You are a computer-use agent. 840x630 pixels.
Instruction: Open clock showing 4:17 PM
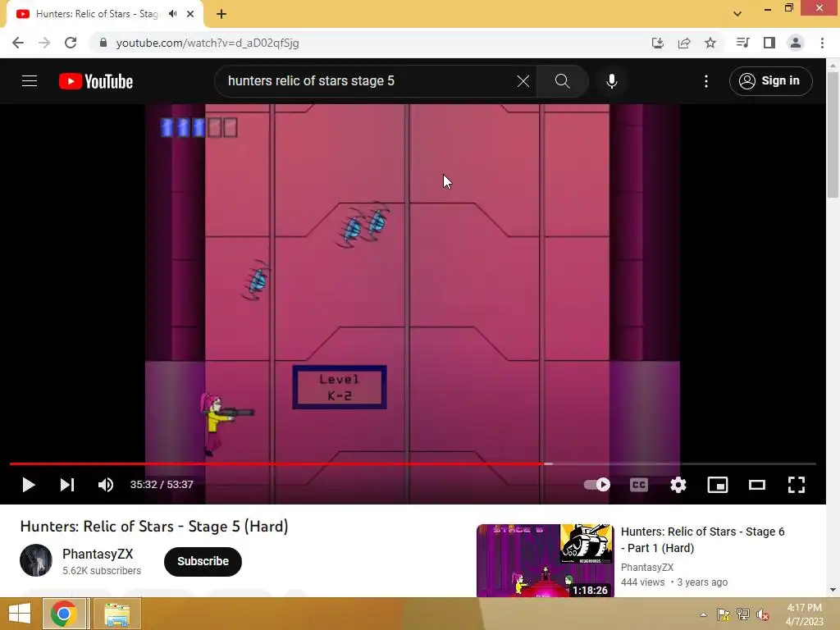(x=804, y=614)
